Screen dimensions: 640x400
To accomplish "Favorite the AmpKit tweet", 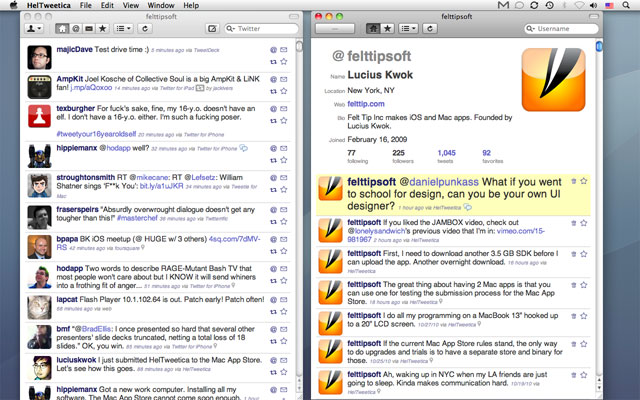I will click(x=284, y=91).
